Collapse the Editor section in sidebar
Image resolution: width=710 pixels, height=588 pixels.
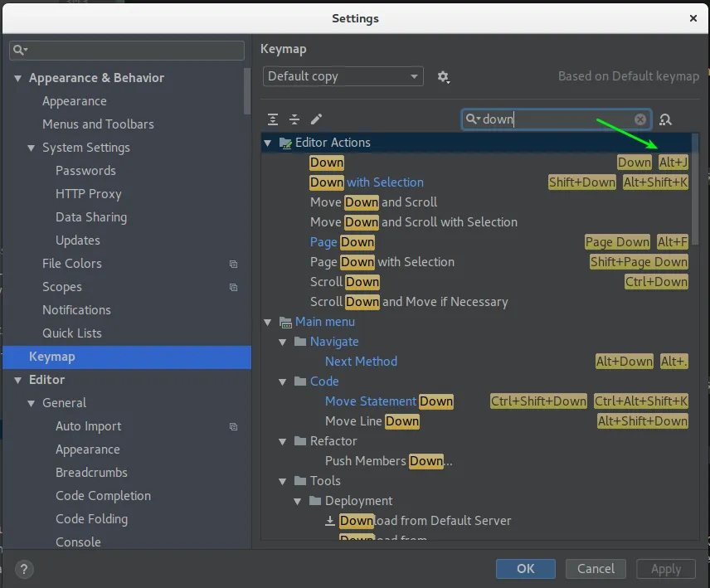coord(17,380)
